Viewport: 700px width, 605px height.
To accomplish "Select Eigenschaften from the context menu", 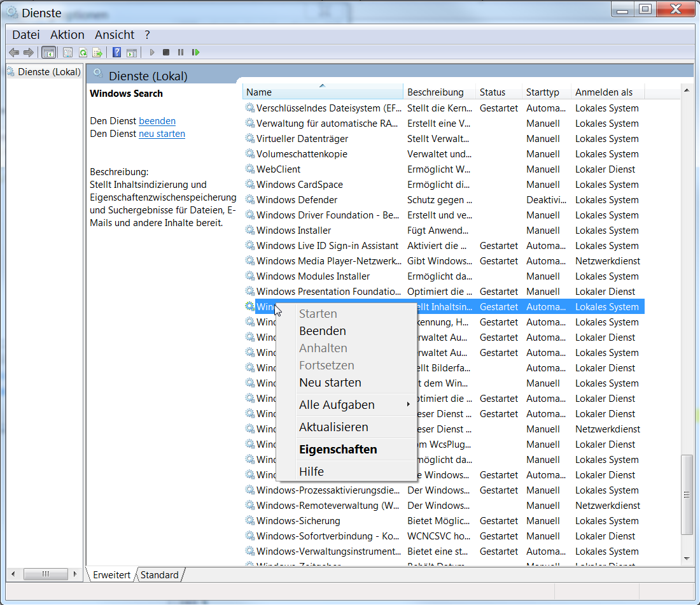I will tap(338, 450).
